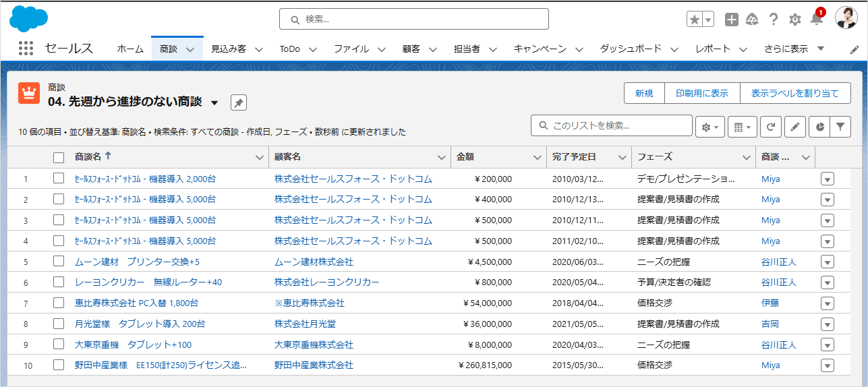The image size is (868, 387).
Task: Click the 印刷用に表示 button
Action: pos(702,93)
